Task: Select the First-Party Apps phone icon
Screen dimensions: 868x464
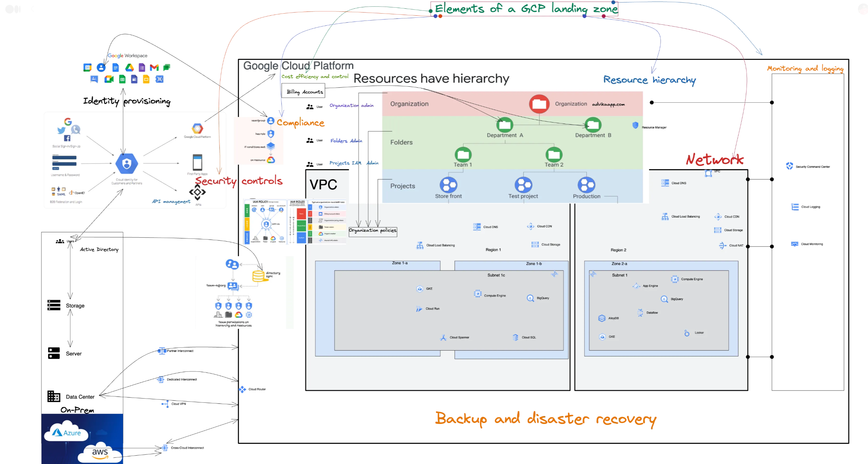Action: (x=197, y=162)
